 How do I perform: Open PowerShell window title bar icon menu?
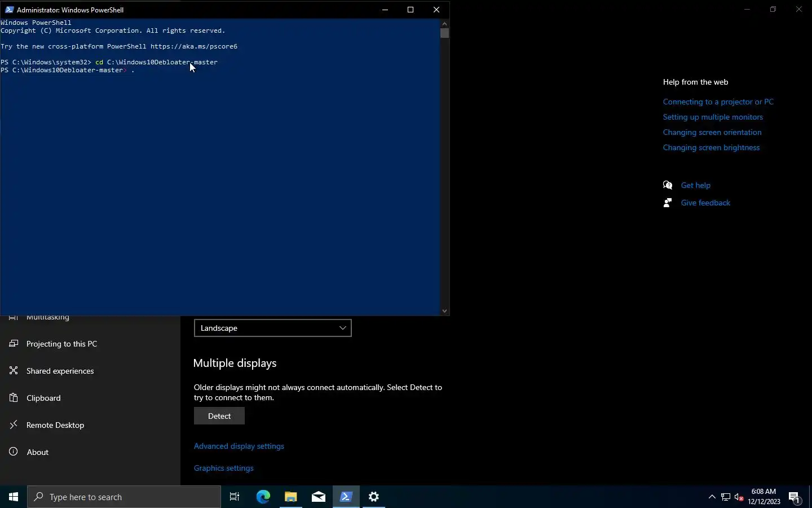[x=9, y=10]
